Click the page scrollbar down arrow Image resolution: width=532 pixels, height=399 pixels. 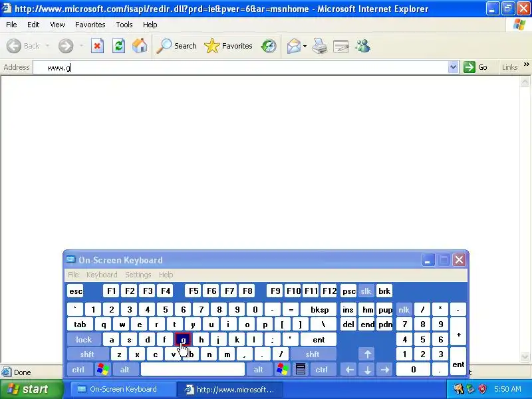coord(525,356)
